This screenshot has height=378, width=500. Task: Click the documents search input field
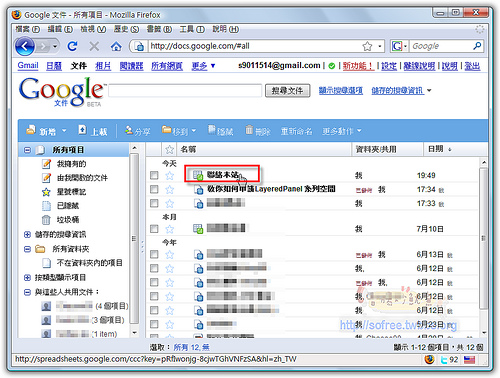point(185,91)
